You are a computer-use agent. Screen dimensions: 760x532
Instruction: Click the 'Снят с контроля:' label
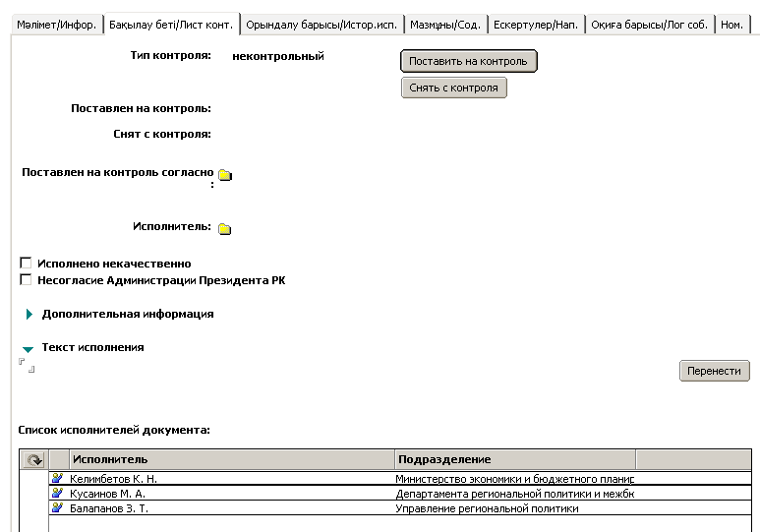pyautogui.click(x=162, y=134)
